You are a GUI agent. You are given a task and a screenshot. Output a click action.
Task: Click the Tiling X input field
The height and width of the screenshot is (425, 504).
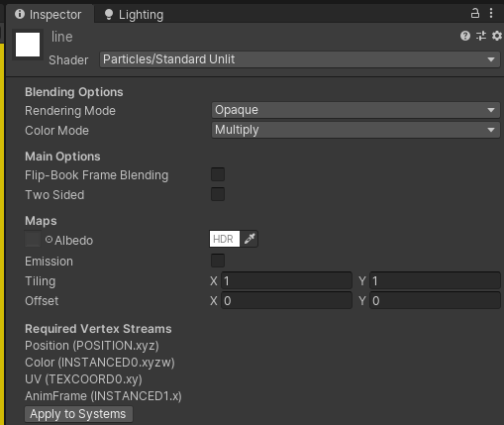(286, 280)
